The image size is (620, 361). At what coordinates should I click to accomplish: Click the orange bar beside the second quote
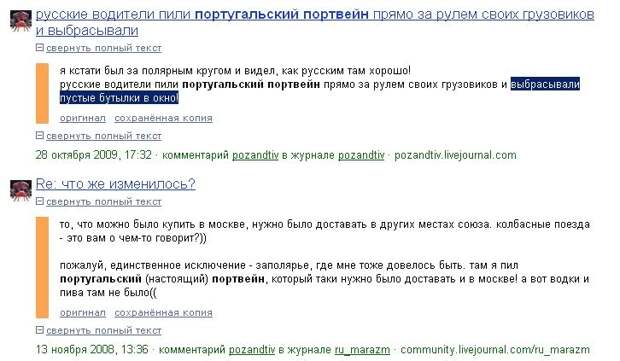tap(42, 267)
